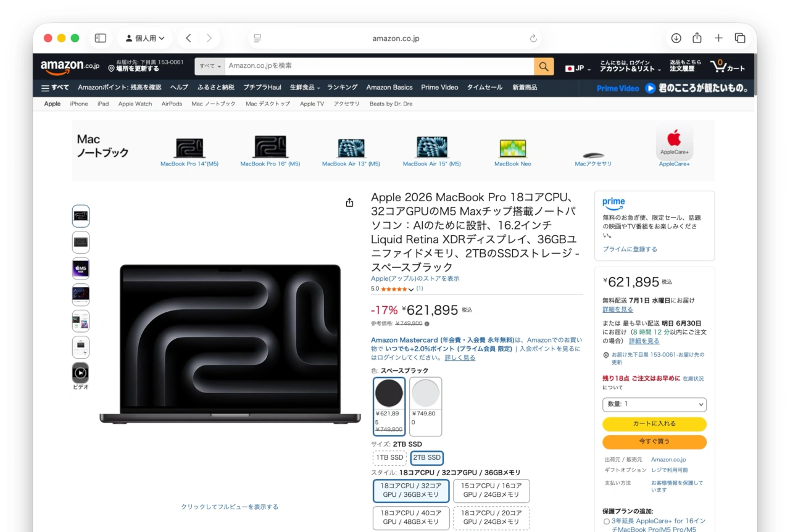Click the MacBook Neo image
Viewport: 790px width, 532px height.
513,149
